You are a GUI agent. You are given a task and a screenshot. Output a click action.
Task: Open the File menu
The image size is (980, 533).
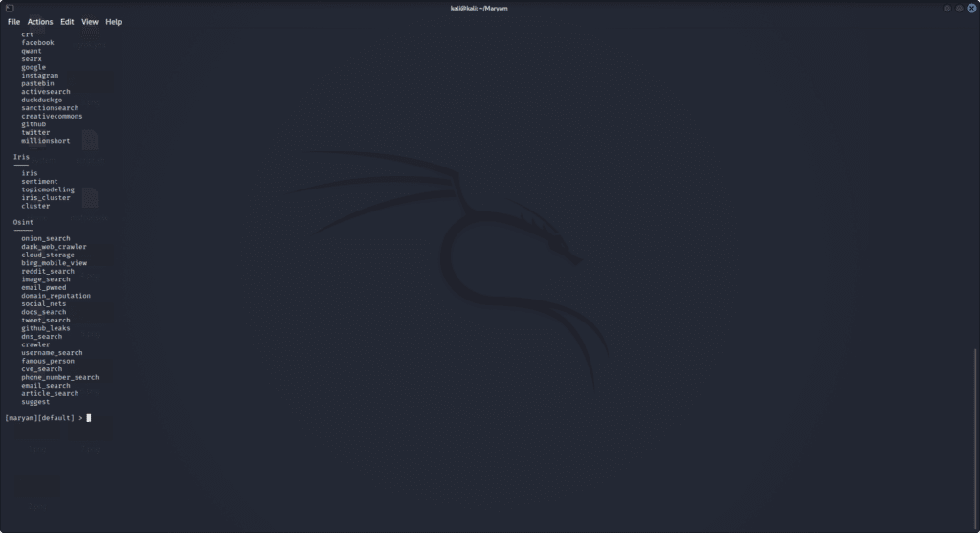pos(13,21)
